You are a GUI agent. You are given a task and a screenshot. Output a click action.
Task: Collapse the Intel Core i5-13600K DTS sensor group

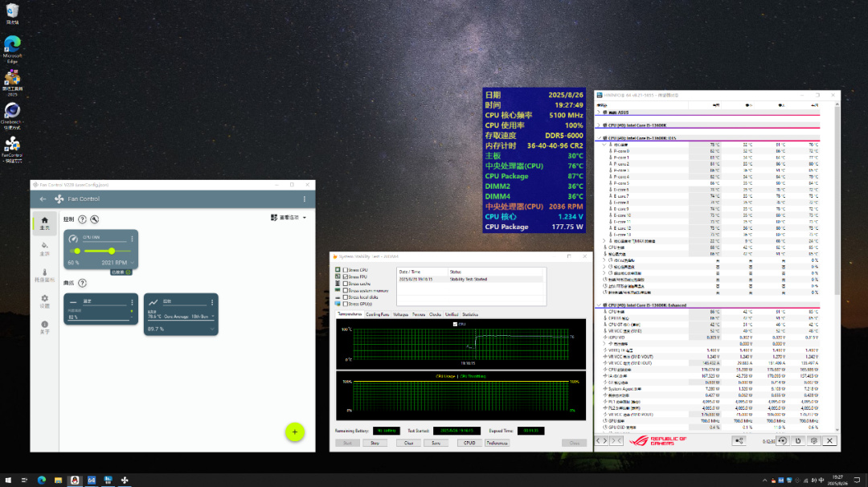coord(598,138)
